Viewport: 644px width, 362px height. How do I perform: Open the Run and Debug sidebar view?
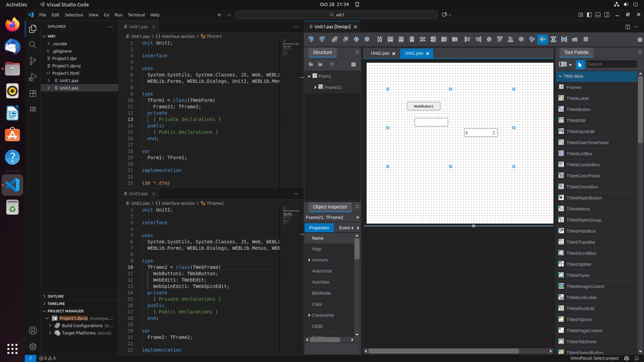pos(33,77)
